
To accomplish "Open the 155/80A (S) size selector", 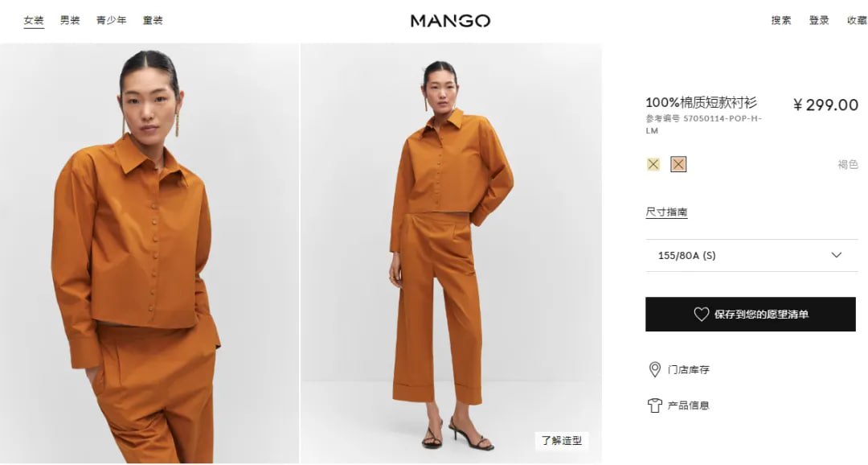I will click(x=751, y=256).
